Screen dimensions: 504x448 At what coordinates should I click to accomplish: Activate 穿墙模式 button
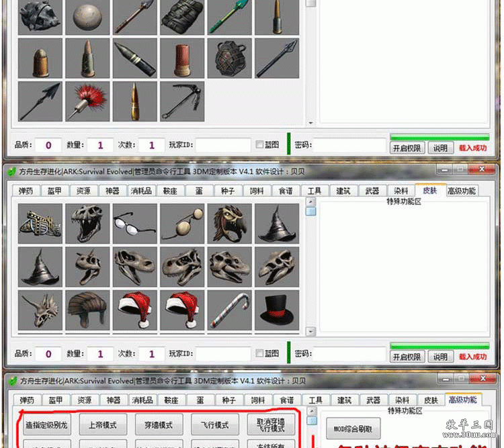coord(159,425)
